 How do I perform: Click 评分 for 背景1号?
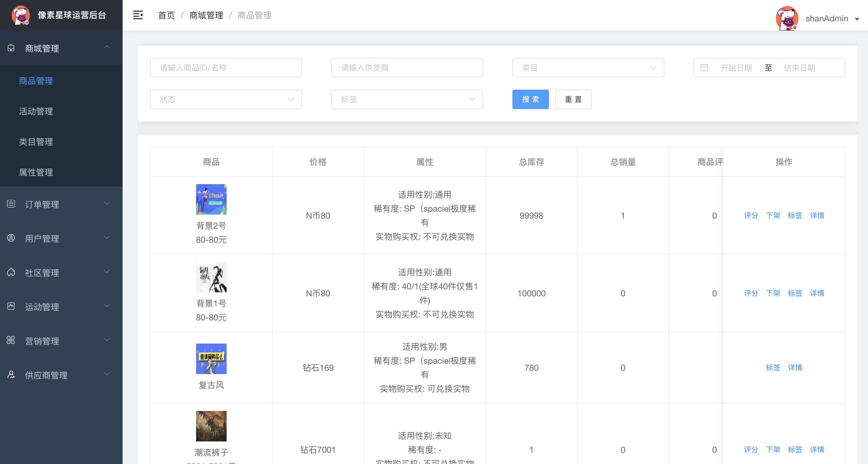(751, 293)
